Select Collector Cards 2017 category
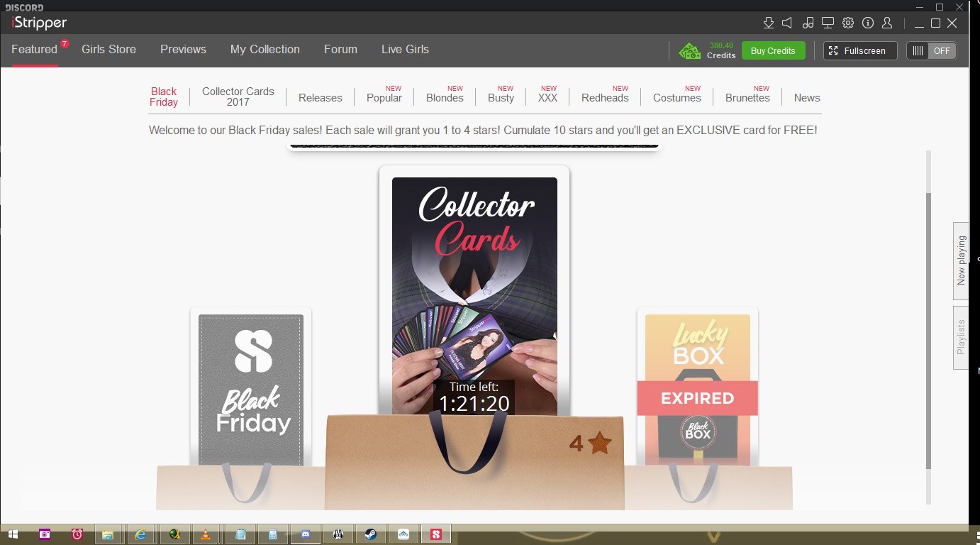This screenshot has height=545, width=980. coord(238,97)
